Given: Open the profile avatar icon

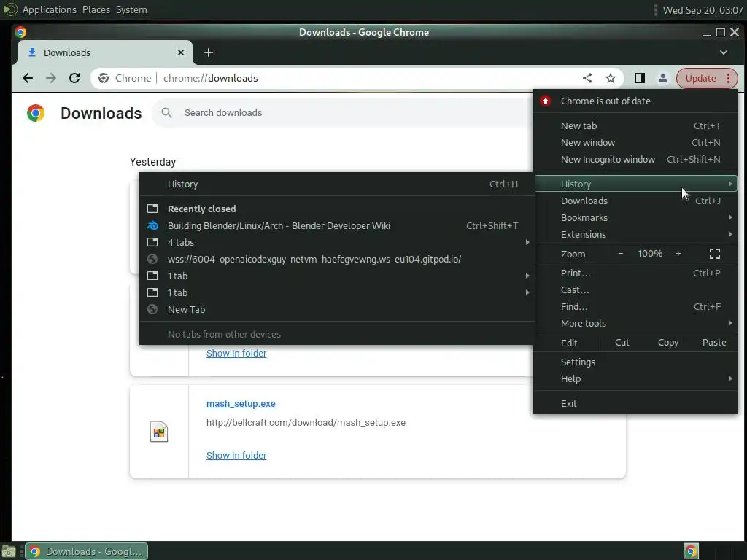Looking at the screenshot, I should coord(662,78).
